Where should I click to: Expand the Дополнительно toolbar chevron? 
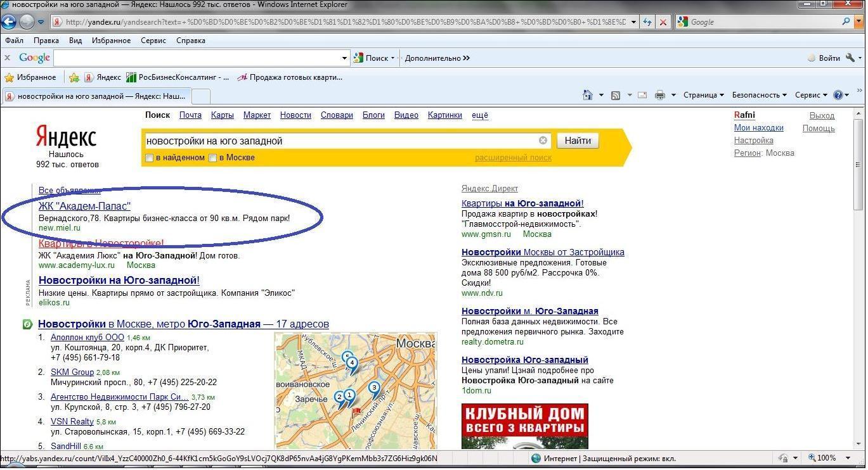coord(437,58)
